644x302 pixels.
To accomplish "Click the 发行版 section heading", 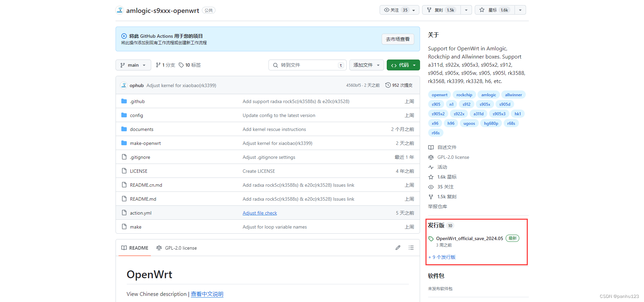I will [x=436, y=225].
